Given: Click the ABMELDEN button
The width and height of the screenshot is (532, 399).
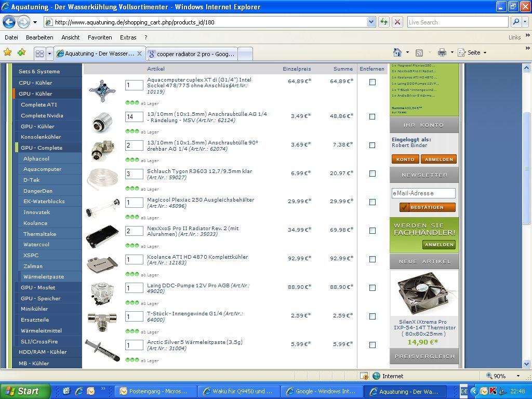Looking at the screenshot, I should (x=438, y=159).
